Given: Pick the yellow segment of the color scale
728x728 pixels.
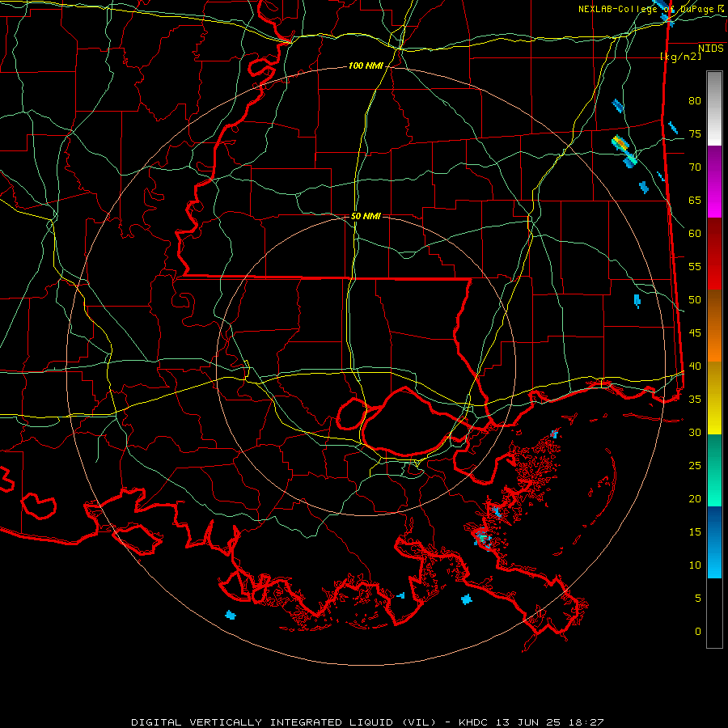Looking at the screenshot, I should [714, 398].
